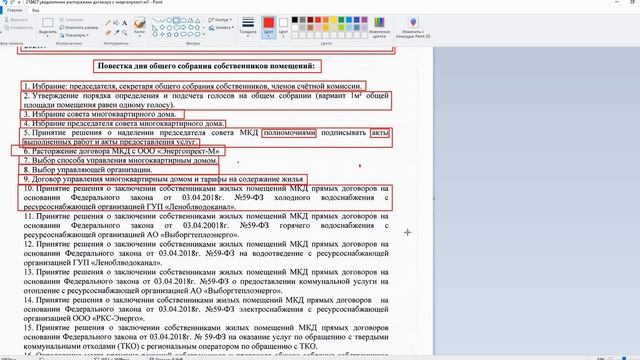Select Цвет 2 background color box
Viewport: 640px width, 360px height.
[x=283, y=27]
